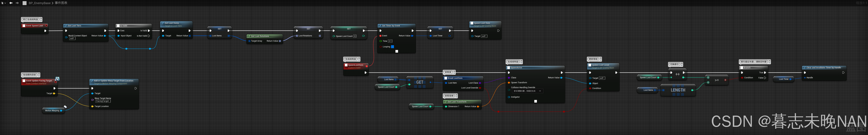Click the Input Object pin on Is Valid
The width and height of the screenshot is (868, 135).
click(119, 36)
